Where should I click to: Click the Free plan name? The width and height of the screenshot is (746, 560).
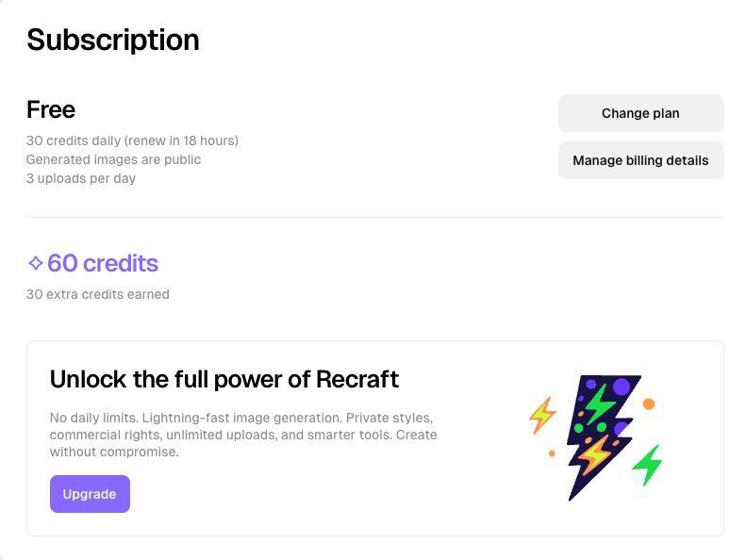click(x=51, y=109)
